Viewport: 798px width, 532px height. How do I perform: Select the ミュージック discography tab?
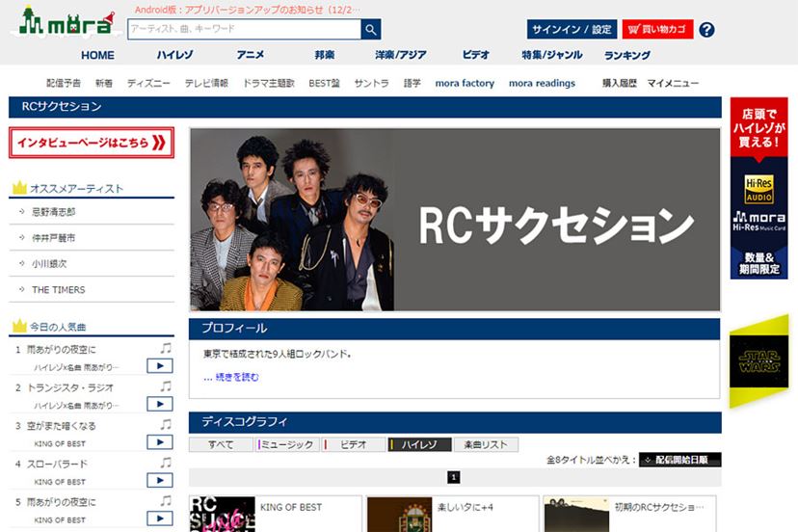tap(287, 444)
